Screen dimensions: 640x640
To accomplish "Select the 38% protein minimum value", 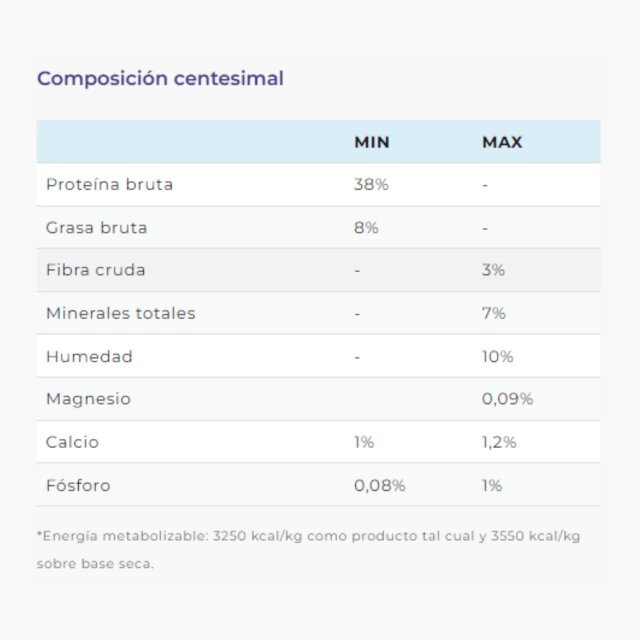I will pos(371,184).
